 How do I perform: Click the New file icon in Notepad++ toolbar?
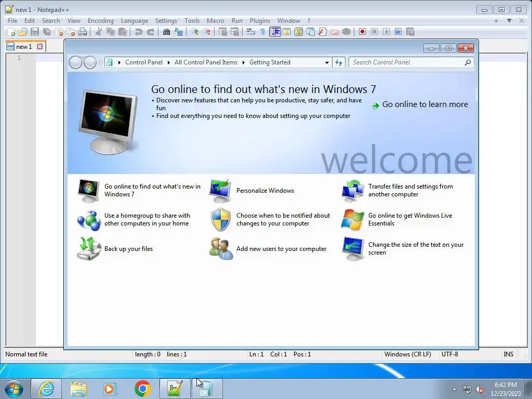[11, 32]
